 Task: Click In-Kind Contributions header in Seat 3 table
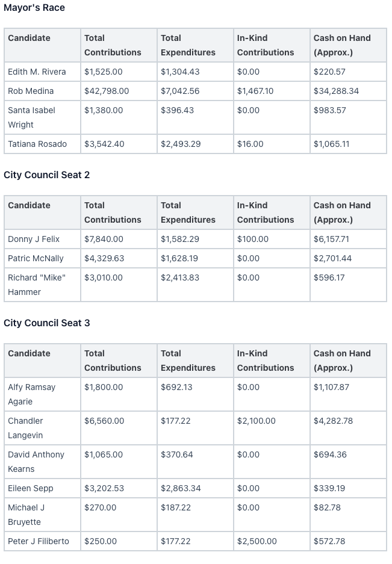pyautogui.click(x=265, y=361)
